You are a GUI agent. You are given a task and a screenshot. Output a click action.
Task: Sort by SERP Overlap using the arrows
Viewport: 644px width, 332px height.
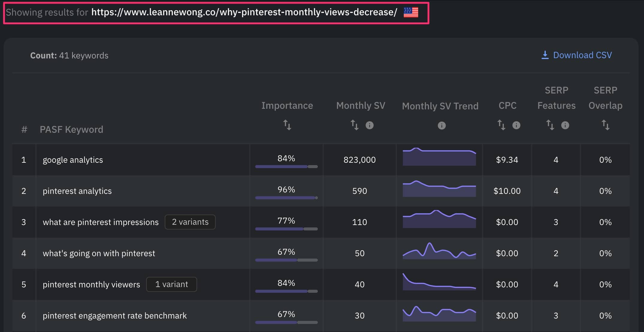[606, 125]
